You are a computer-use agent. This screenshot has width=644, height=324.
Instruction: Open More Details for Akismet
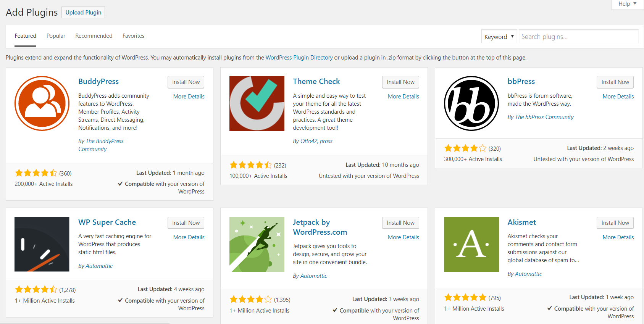(x=618, y=237)
